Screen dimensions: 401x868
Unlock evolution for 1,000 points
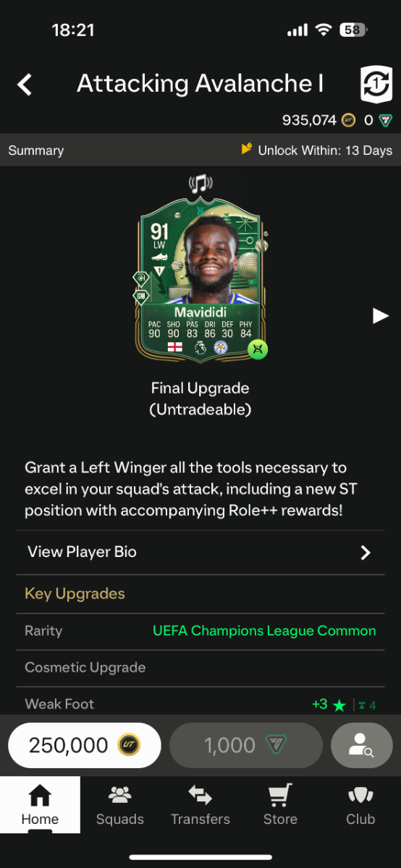(246, 745)
